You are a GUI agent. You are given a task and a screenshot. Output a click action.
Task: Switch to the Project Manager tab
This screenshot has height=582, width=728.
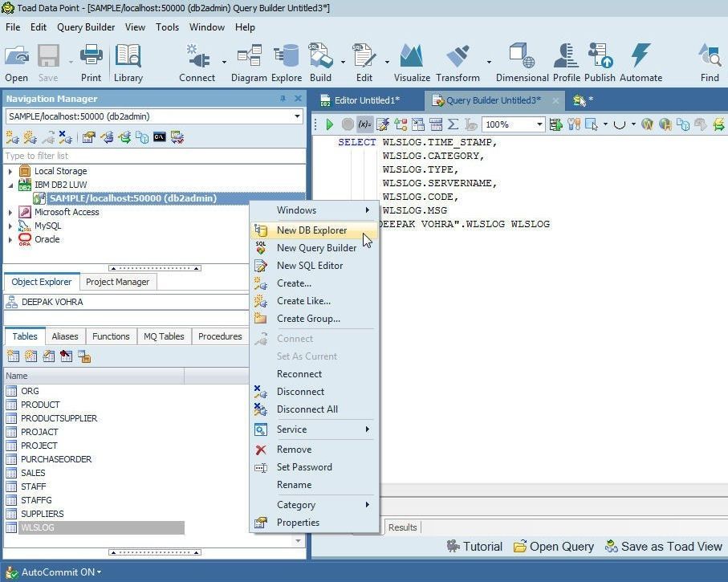117,282
